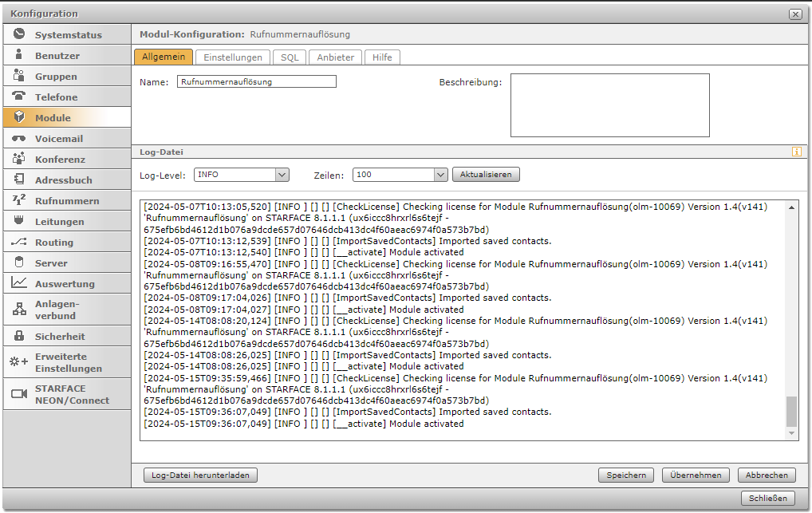Click the Speichern button
Screen dimensions: 812x513
pos(626,476)
